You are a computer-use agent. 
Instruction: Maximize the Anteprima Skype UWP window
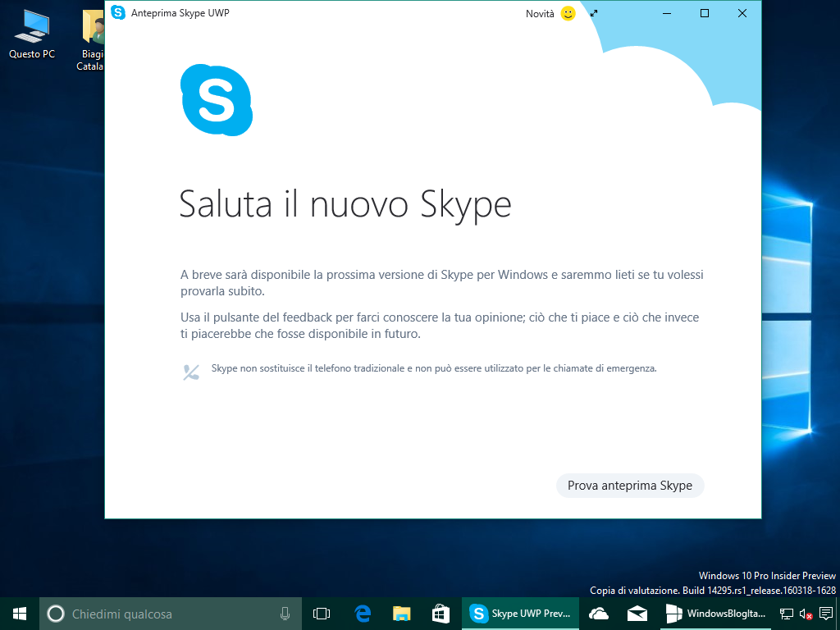[705, 13]
